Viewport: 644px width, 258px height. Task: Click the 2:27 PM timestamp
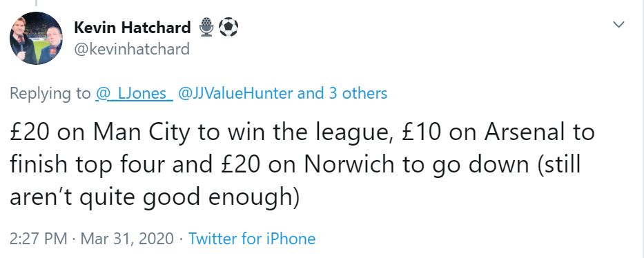point(38,238)
